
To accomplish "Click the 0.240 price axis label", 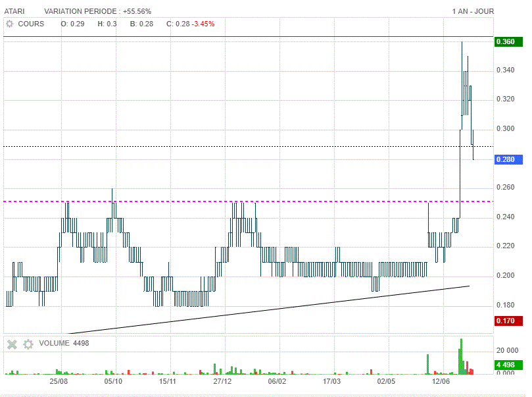I will point(505,217).
